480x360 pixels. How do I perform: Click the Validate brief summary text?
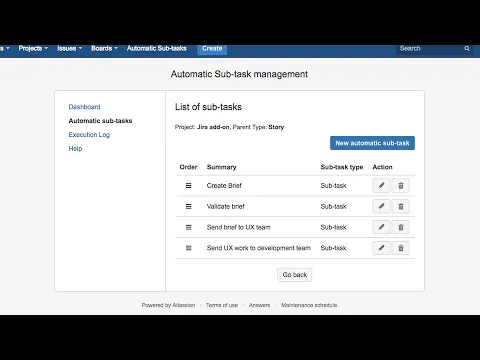[x=226, y=207]
